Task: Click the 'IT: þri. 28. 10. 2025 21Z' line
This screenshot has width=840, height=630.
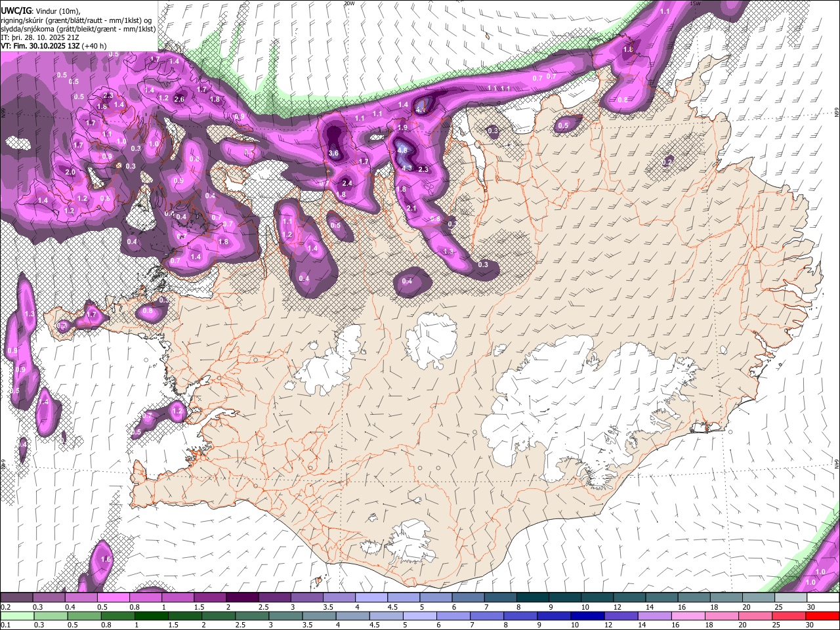Action: tap(41, 37)
